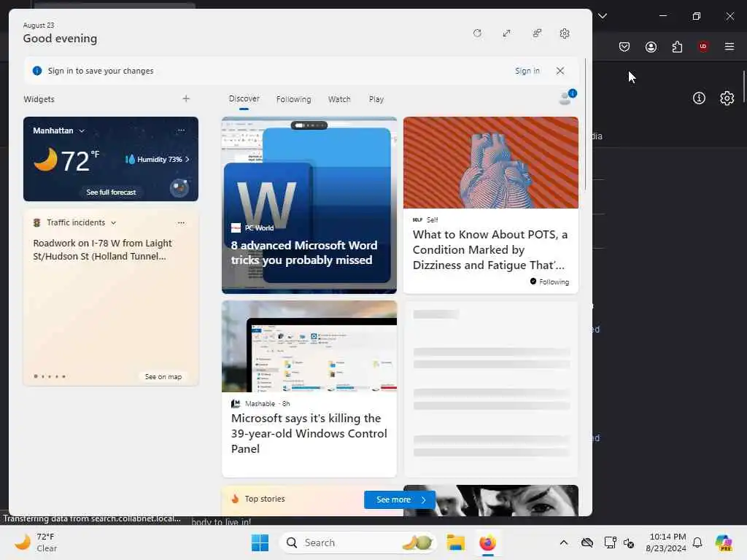
Task: Launch Copilot preview from taskbar
Action: [x=724, y=542]
